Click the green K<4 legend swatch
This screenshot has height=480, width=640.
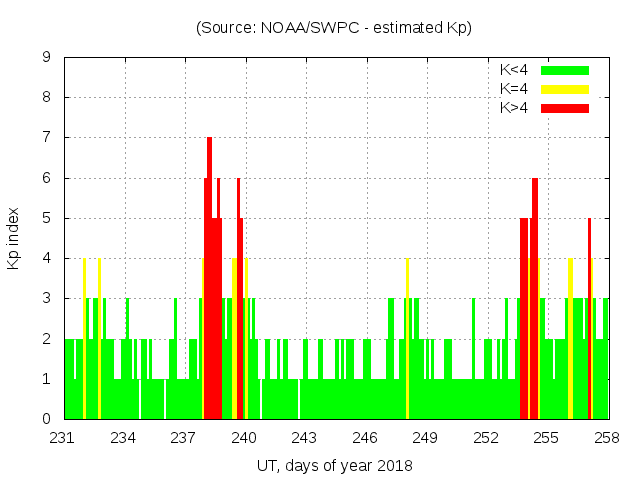point(565,70)
